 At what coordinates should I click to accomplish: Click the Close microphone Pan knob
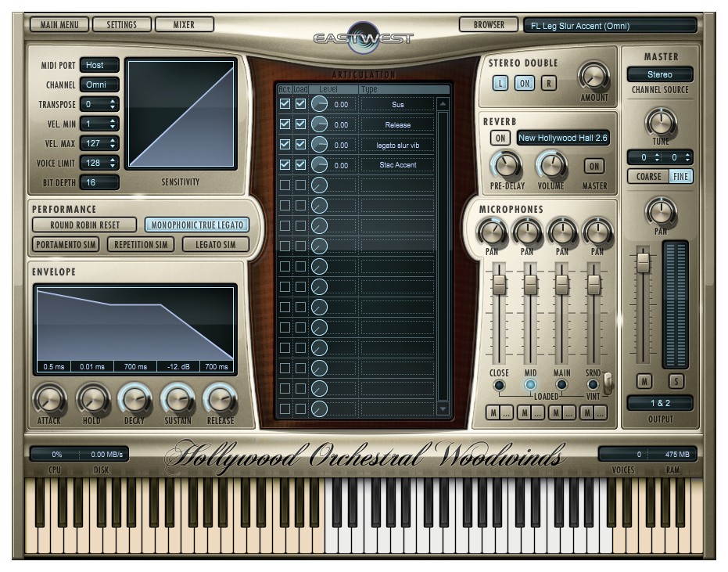tap(492, 232)
